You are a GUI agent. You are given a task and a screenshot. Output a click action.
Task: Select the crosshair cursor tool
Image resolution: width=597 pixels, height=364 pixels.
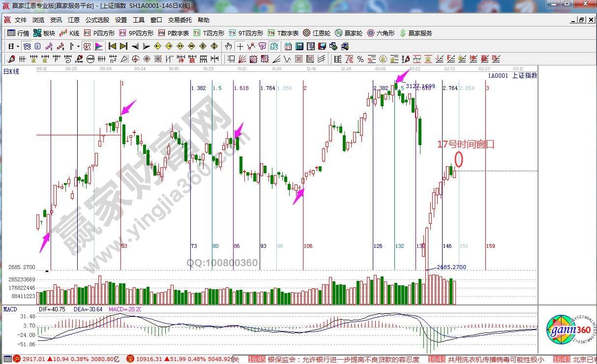tap(240, 46)
